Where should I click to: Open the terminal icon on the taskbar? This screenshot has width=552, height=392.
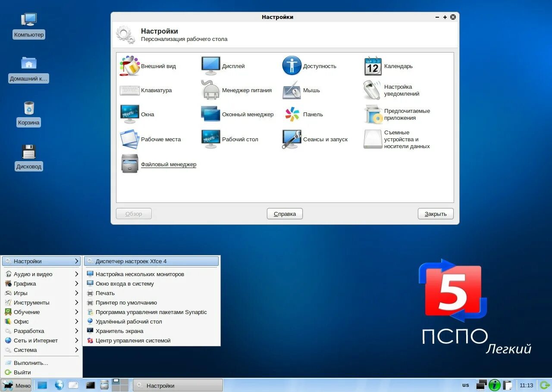tap(90, 385)
